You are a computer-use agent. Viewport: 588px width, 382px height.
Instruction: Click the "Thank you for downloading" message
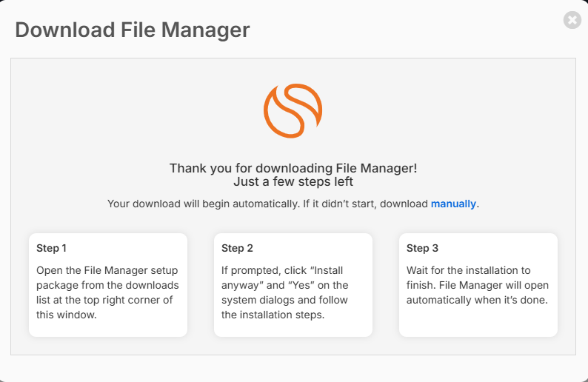coord(293,168)
